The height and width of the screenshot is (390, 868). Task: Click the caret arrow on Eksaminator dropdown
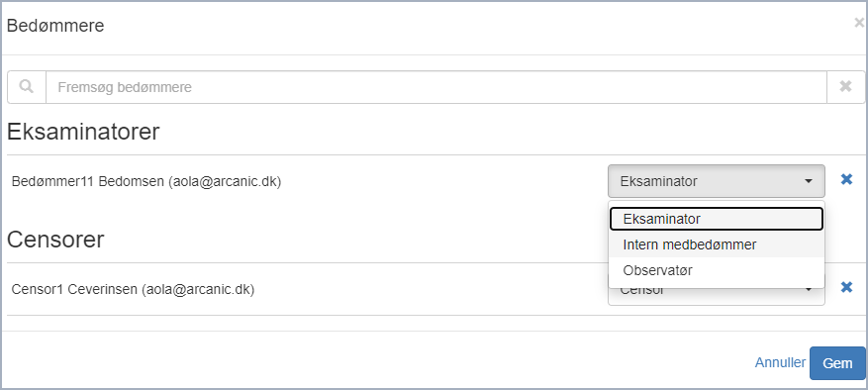tap(809, 181)
